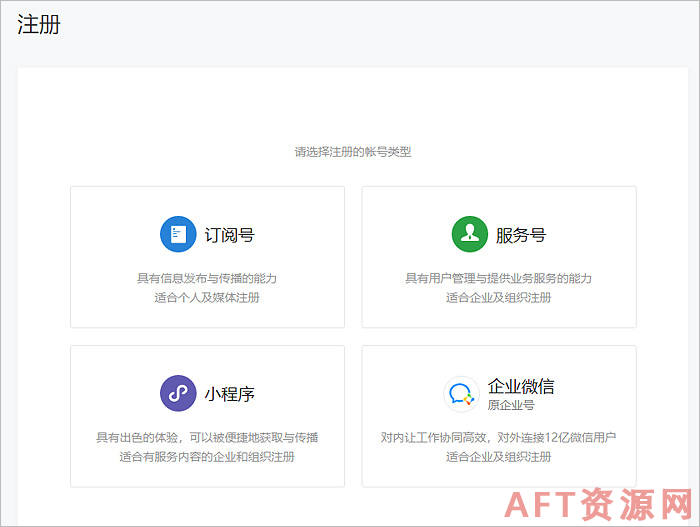Choose the 小程序 title text
This screenshot has width=700, height=527.
click(229, 394)
